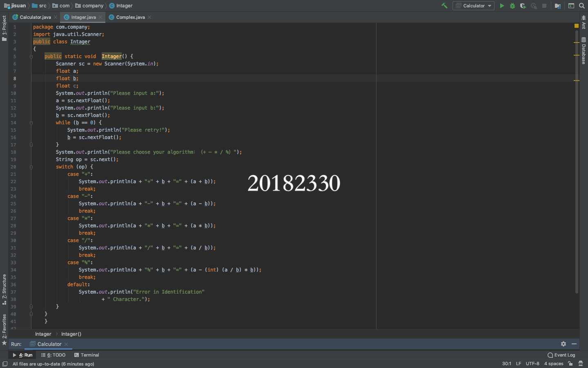Collapse the switch block fold at line 20
This screenshot has height=368, width=588.
[31, 167]
